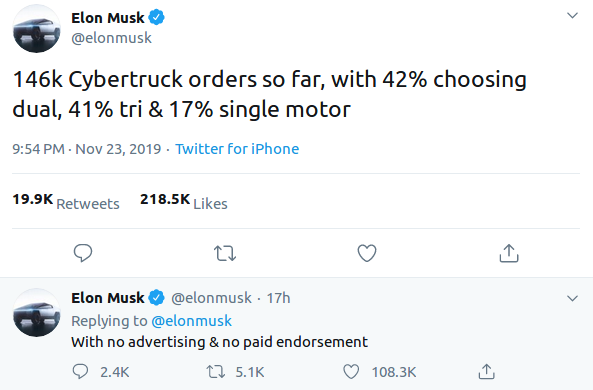This screenshot has width=593, height=390.
Task: Open the main tweet's chevron menu
Action: pyautogui.click(x=573, y=16)
